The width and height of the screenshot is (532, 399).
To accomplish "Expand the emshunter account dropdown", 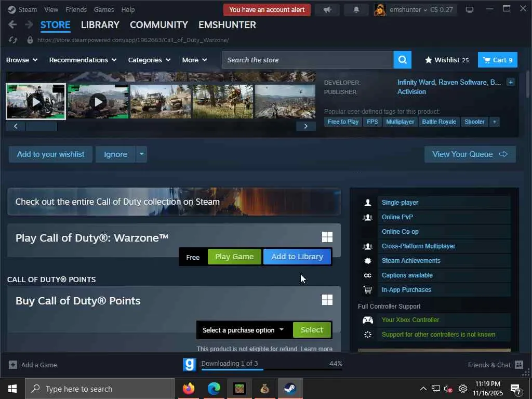I will click(x=408, y=10).
